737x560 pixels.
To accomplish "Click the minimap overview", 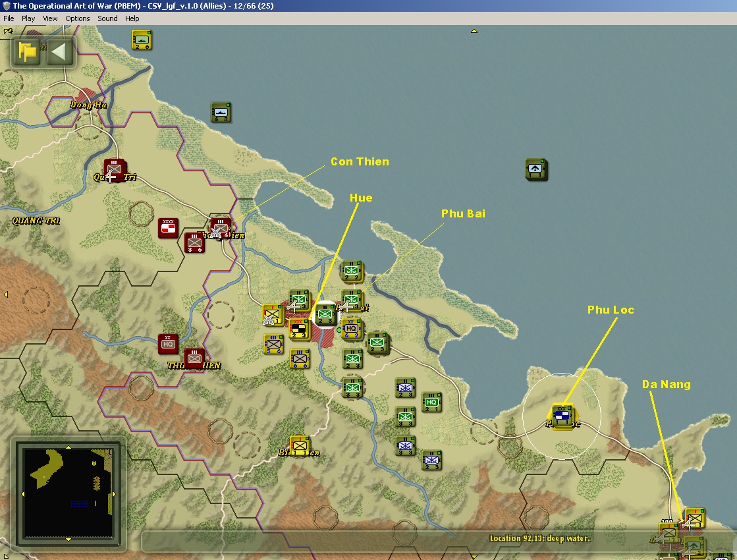I will tap(68, 493).
